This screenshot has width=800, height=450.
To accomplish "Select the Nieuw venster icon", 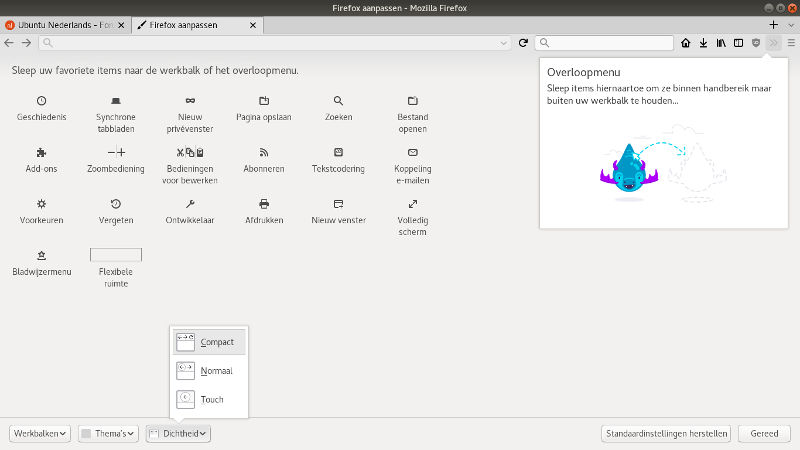I will [338, 204].
